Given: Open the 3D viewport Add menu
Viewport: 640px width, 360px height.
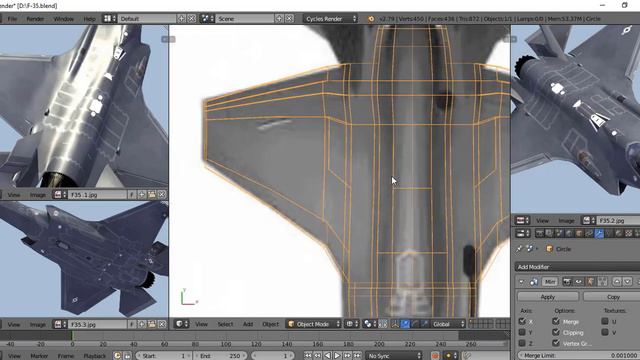Looking at the screenshot, I should coord(248,324).
